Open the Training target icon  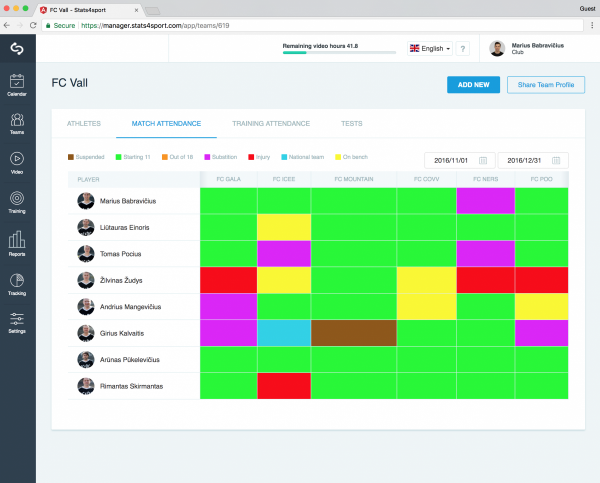pos(17,202)
